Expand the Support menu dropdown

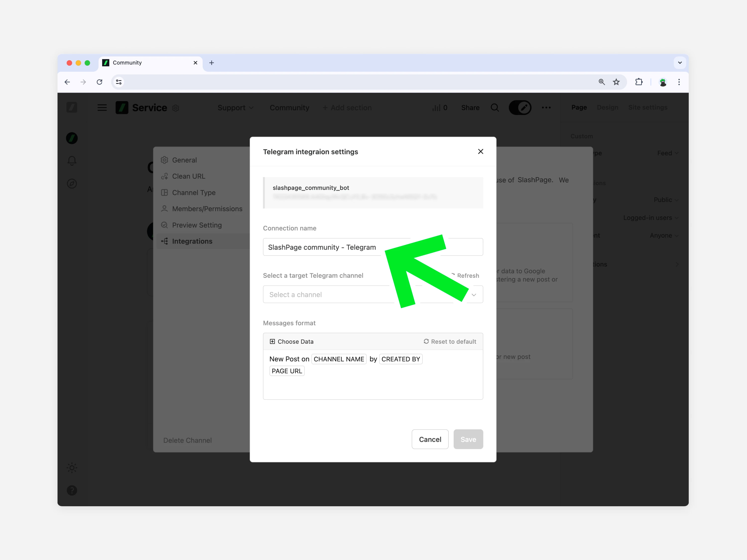tap(235, 108)
